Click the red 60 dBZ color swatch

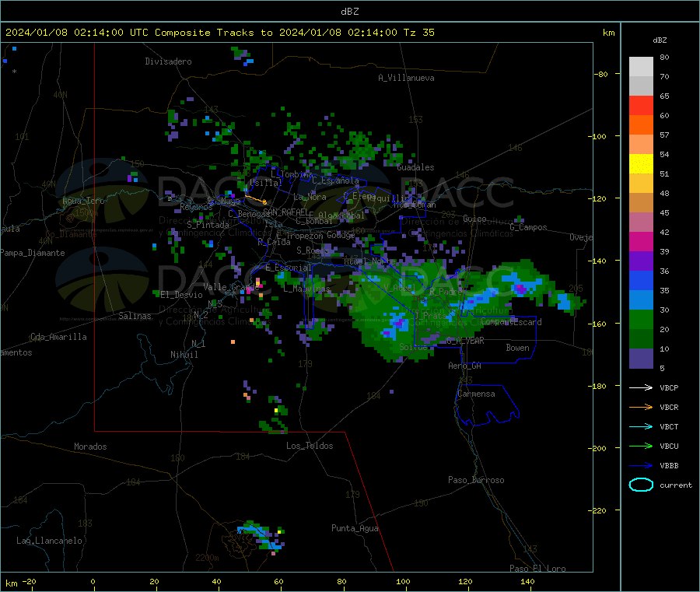coord(641,105)
